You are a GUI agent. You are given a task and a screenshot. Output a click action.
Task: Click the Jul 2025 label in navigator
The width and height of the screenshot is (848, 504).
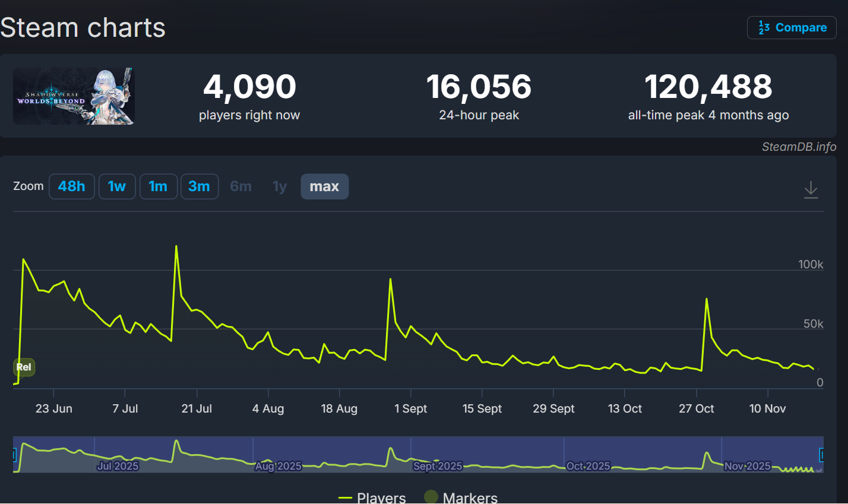click(118, 466)
